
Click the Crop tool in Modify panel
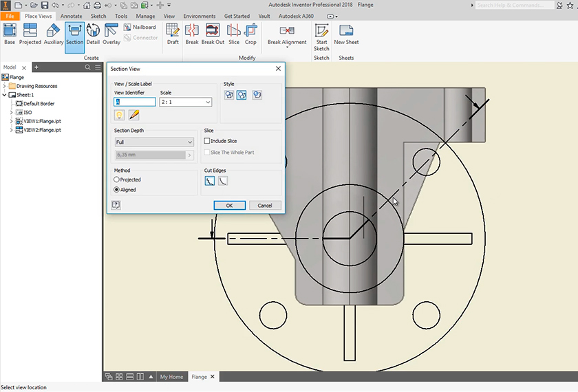tap(250, 34)
